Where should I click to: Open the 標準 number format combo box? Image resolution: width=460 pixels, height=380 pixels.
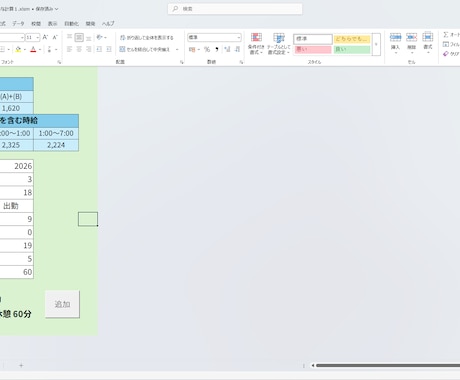tap(214, 37)
